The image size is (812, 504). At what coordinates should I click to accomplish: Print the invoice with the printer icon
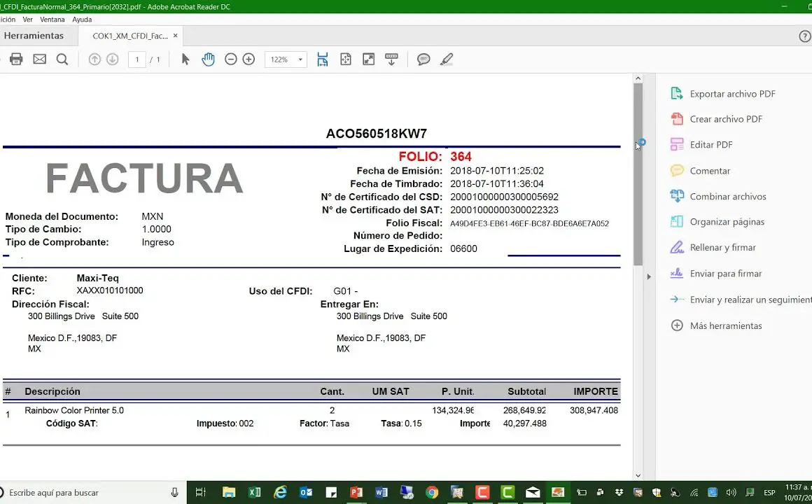(x=16, y=59)
